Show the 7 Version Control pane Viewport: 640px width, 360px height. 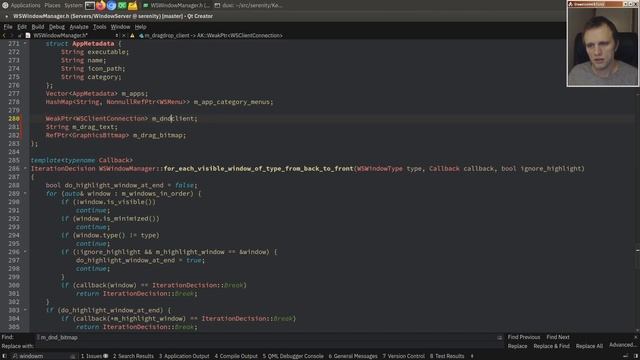point(403,356)
